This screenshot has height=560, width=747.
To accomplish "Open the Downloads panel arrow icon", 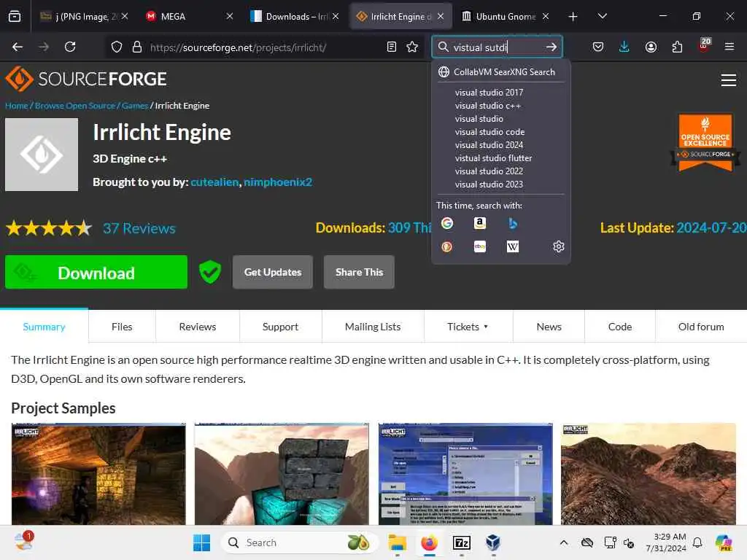I will [x=624, y=47].
